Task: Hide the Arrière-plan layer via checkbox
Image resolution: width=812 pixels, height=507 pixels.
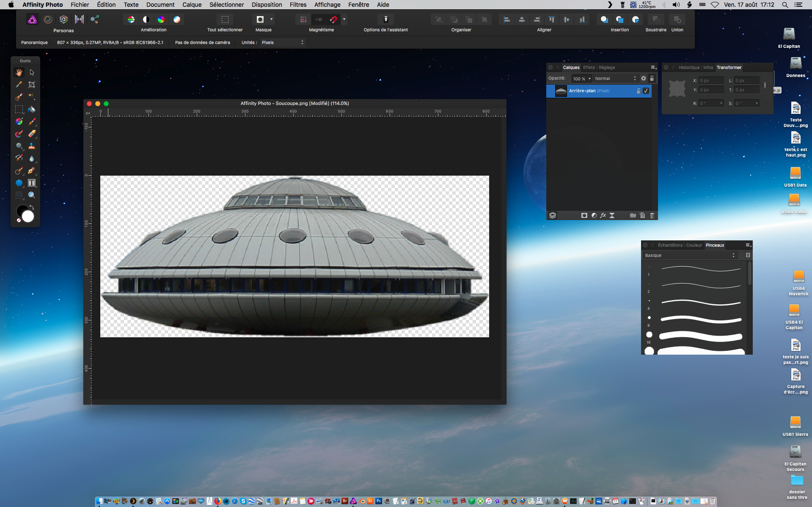Action: tap(646, 91)
